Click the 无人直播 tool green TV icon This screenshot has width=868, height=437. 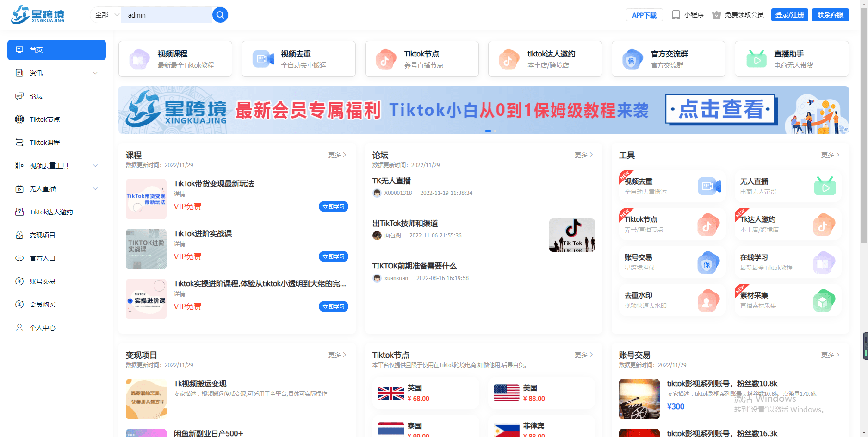tap(825, 186)
